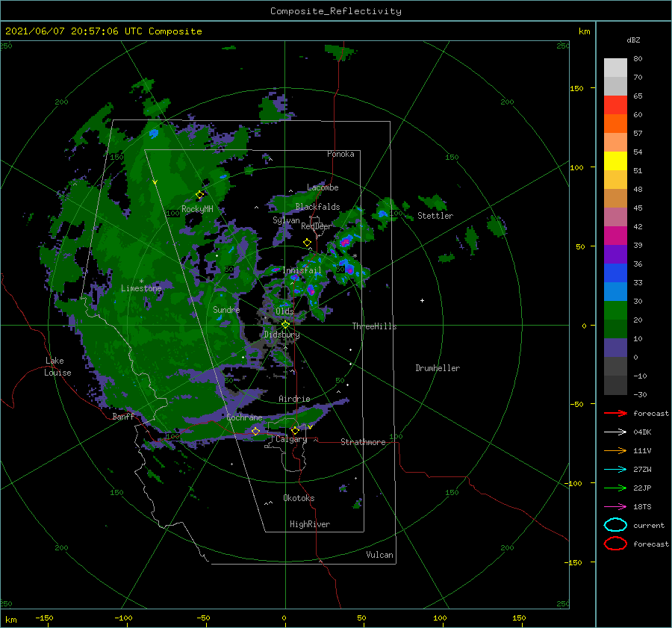Click the orange 60-57 dBZ color swatch
Image resolution: width=672 pixels, height=628 pixels.
[615, 124]
